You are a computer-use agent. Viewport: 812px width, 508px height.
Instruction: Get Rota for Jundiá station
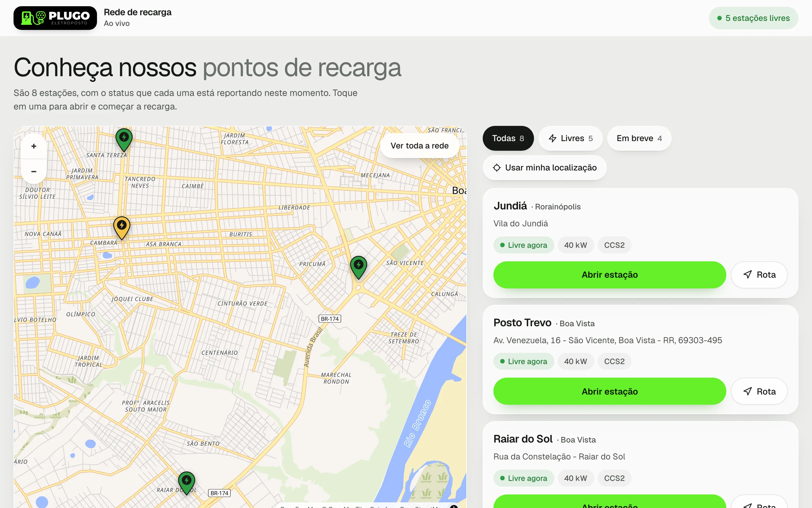pyautogui.click(x=759, y=275)
